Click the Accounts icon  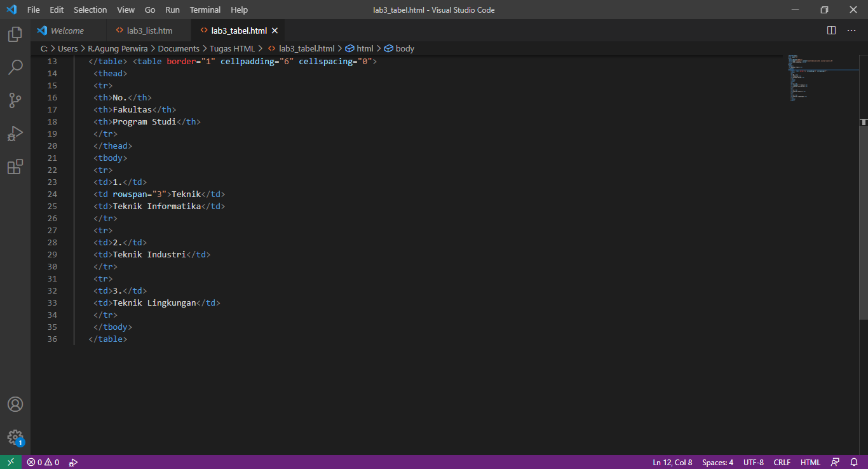click(15, 404)
